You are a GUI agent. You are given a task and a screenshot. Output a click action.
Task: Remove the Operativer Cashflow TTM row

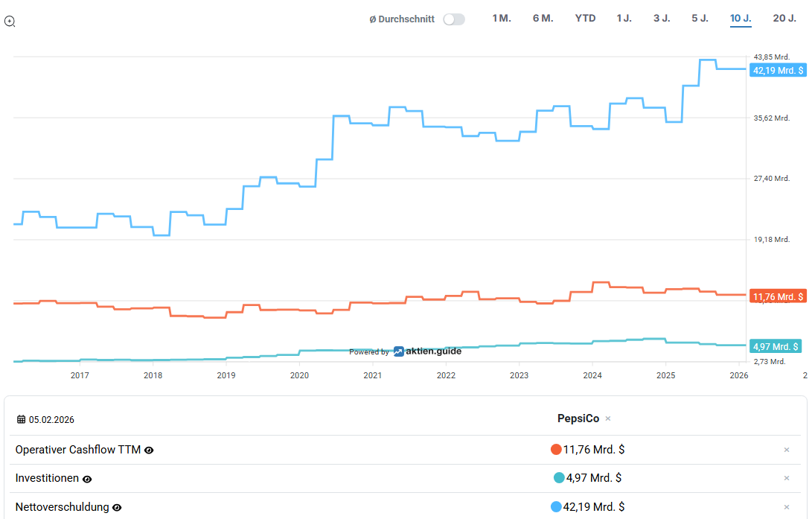[787, 450]
